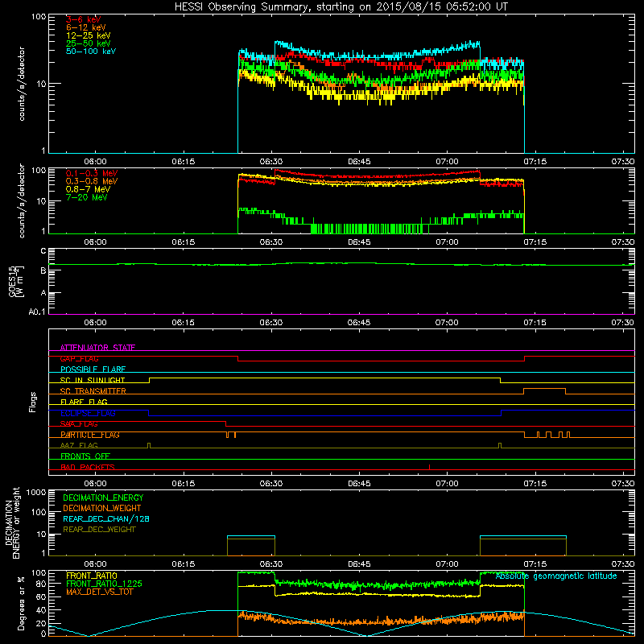Image resolution: width=644 pixels, height=644 pixels.
Task: Select the PARTICLE_FLAG label
Action: [x=90, y=435]
